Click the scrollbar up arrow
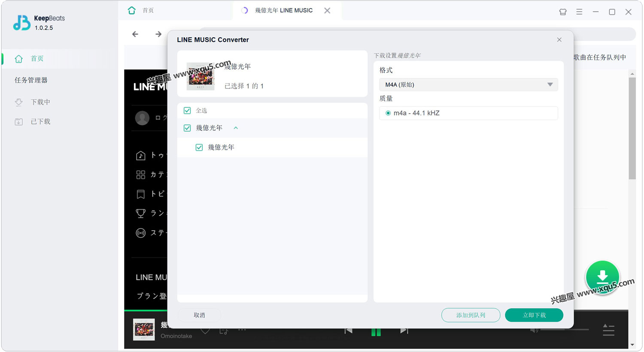Screen dimensions: 644x352 click(632, 74)
